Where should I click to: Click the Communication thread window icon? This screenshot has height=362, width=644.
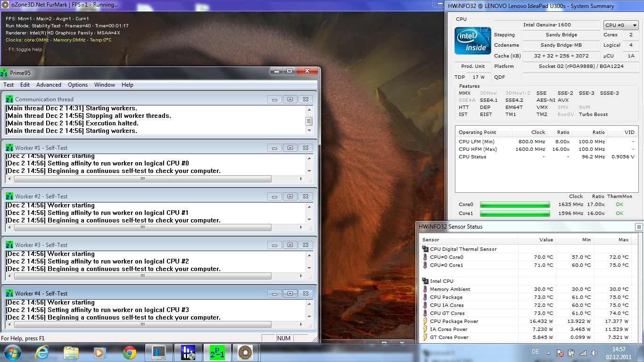(x=9, y=99)
